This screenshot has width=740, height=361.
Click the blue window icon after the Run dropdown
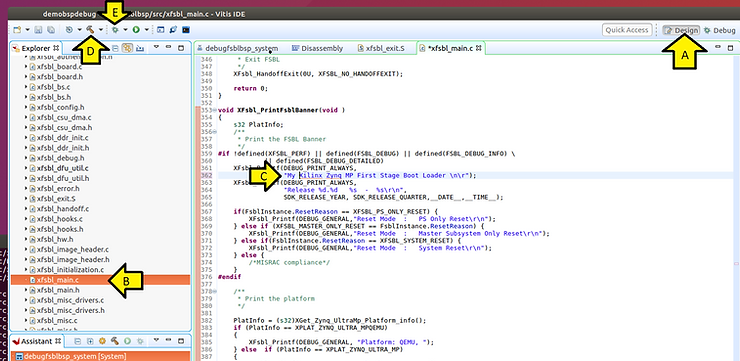[160, 30]
